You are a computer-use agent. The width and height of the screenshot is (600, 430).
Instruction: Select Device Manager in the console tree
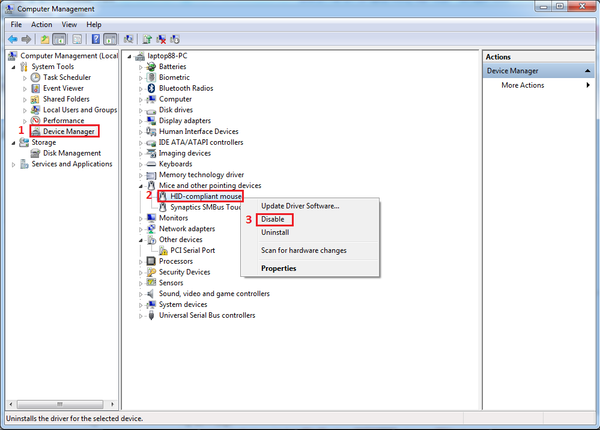point(68,131)
